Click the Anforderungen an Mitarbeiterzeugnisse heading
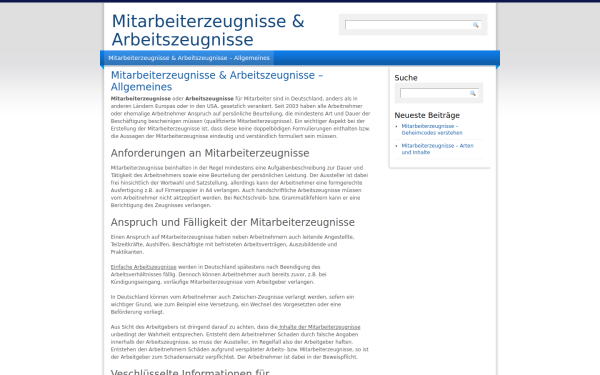The height and width of the screenshot is (375, 600). 210,153
